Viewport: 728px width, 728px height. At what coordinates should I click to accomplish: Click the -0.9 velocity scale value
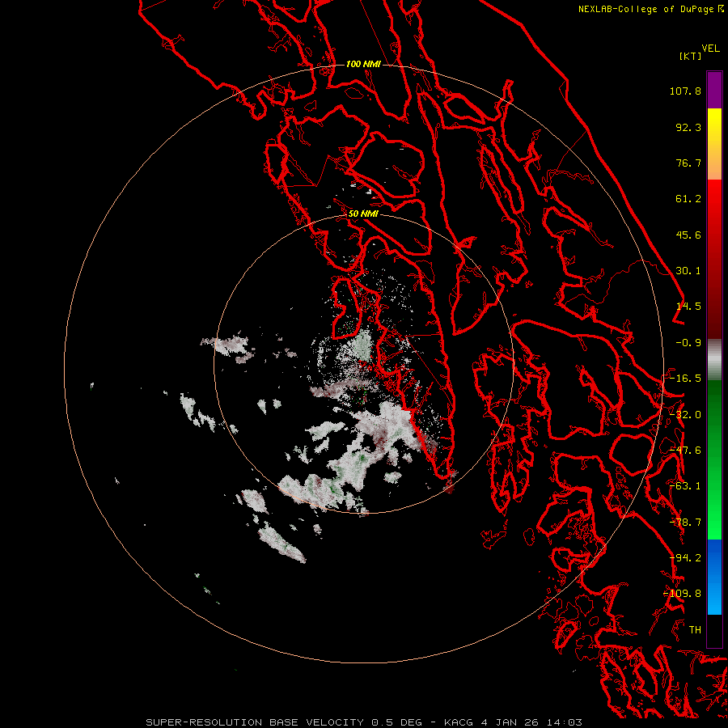pyautogui.click(x=688, y=343)
